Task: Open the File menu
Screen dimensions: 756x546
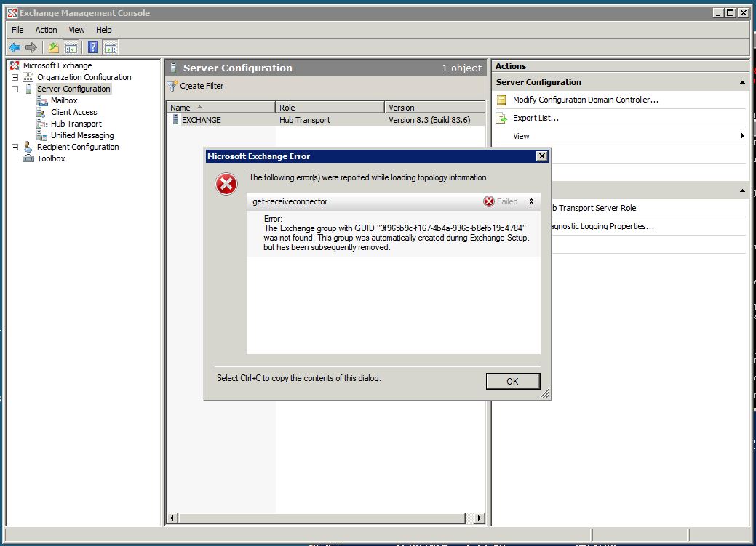Action: 18,30
